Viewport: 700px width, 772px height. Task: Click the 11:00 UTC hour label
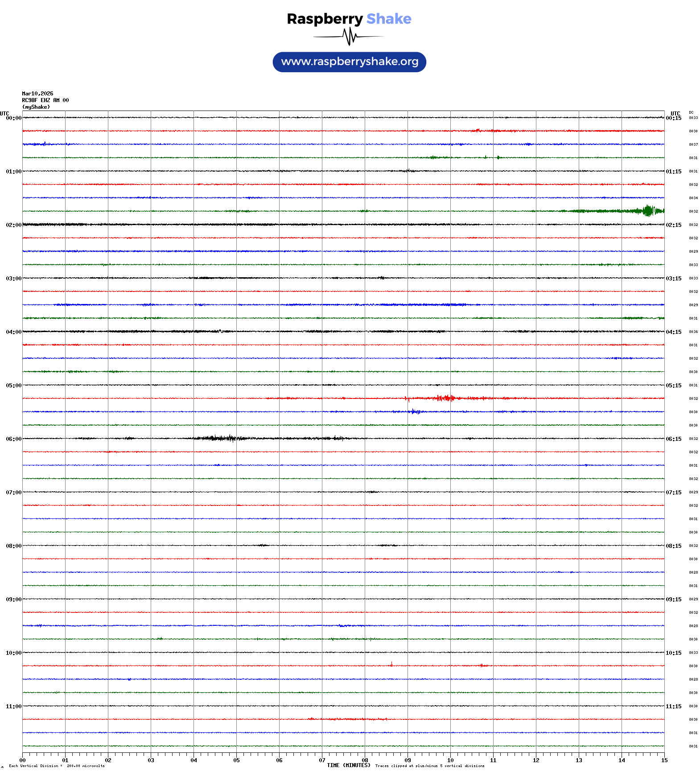[x=13, y=706]
